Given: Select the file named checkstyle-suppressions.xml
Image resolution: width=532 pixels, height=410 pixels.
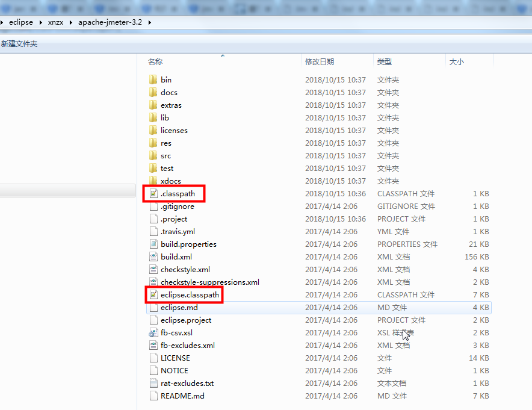Looking at the screenshot, I should 210,282.
